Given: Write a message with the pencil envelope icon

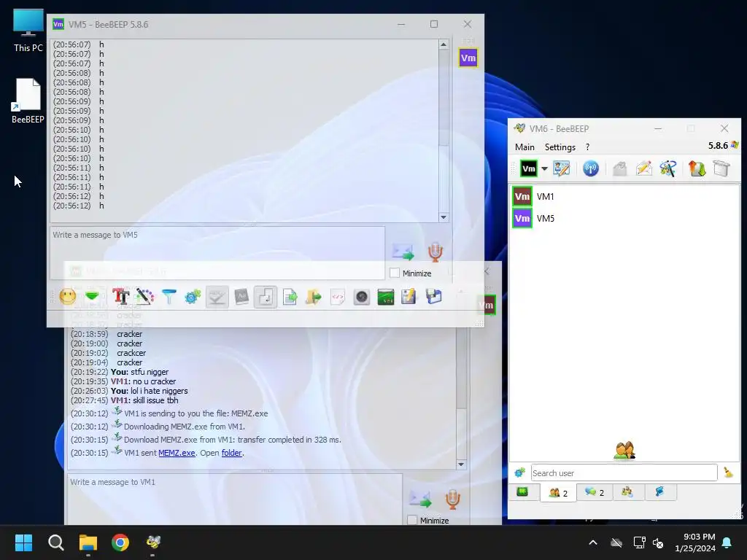Looking at the screenshot, I should [644, 168].
